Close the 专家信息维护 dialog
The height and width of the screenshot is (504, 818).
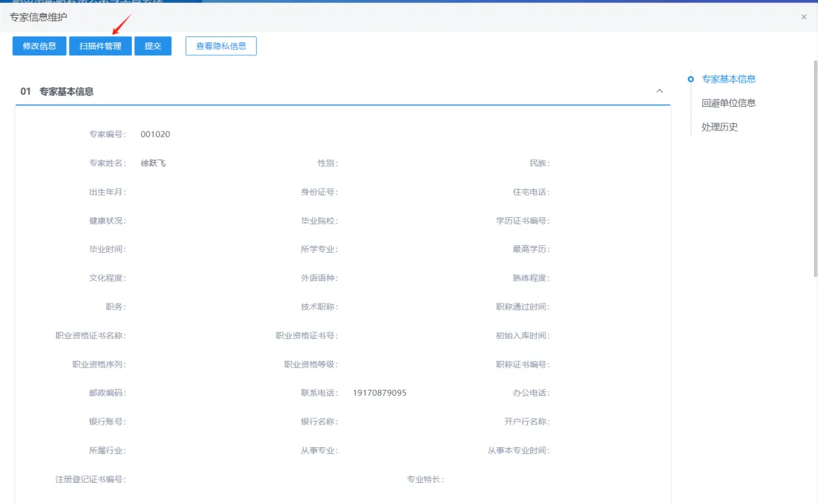tap(804, 17)
